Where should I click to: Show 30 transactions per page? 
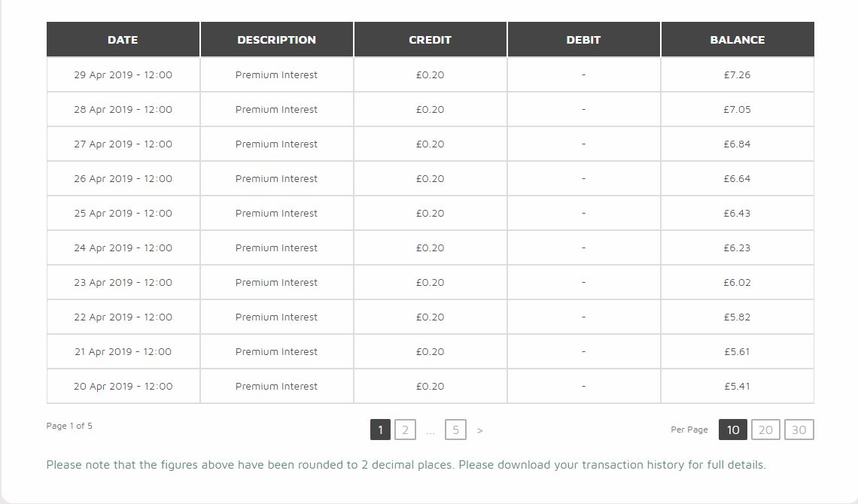pyautogui.click(x=799, y=430)
